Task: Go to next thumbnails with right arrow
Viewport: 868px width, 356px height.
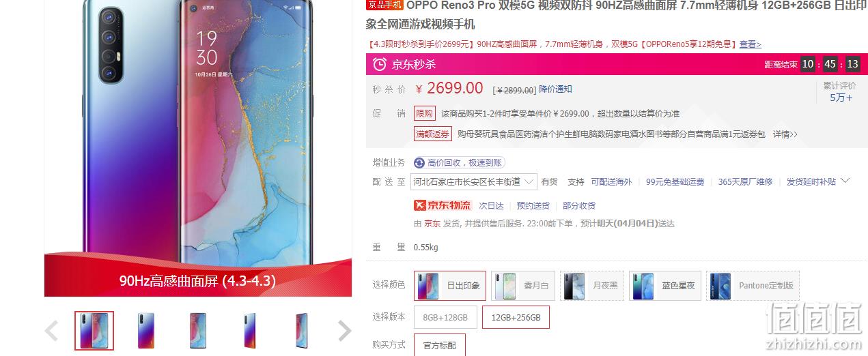Action: (345, 331)
